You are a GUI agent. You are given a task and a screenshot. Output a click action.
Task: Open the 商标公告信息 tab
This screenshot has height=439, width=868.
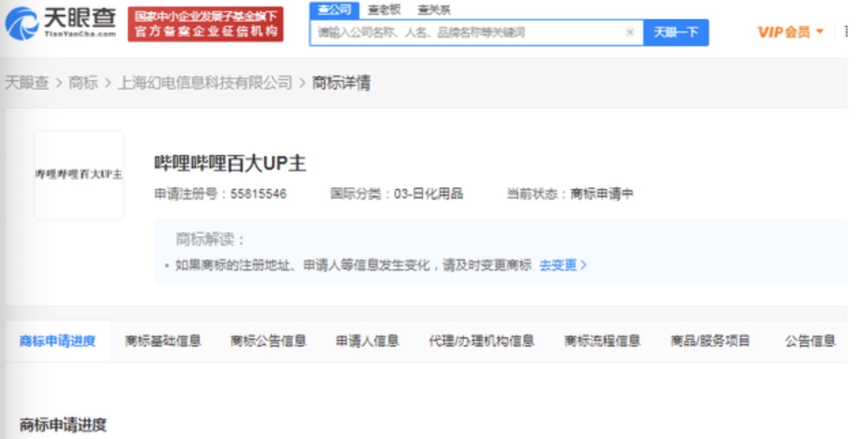(x=269, y=341)
